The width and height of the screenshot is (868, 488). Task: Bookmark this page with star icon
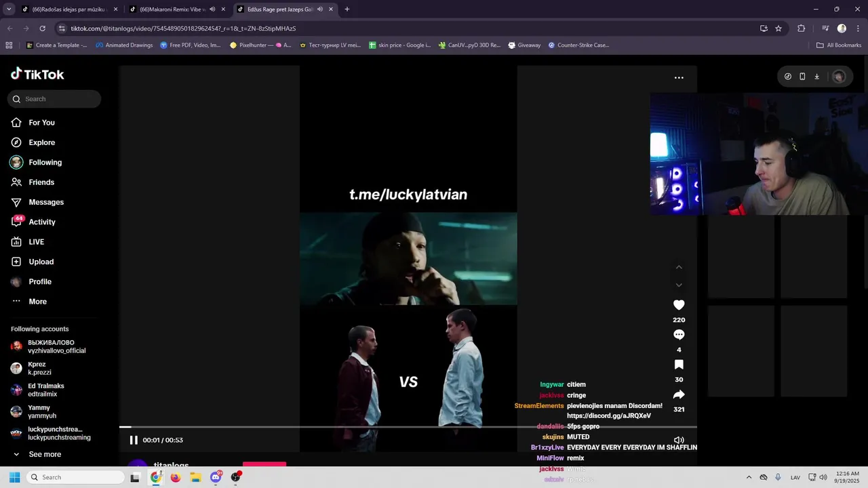[778, 28]
